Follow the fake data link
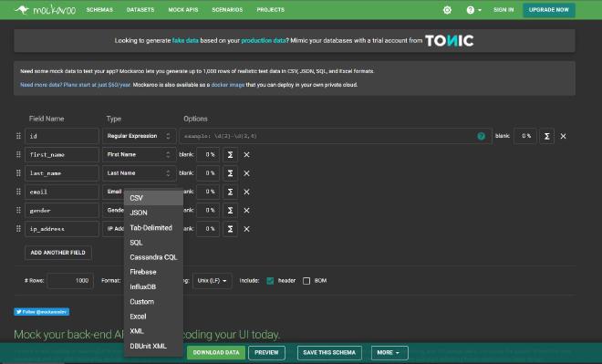The height and width of the screenshot is (364, 602). 185,40
